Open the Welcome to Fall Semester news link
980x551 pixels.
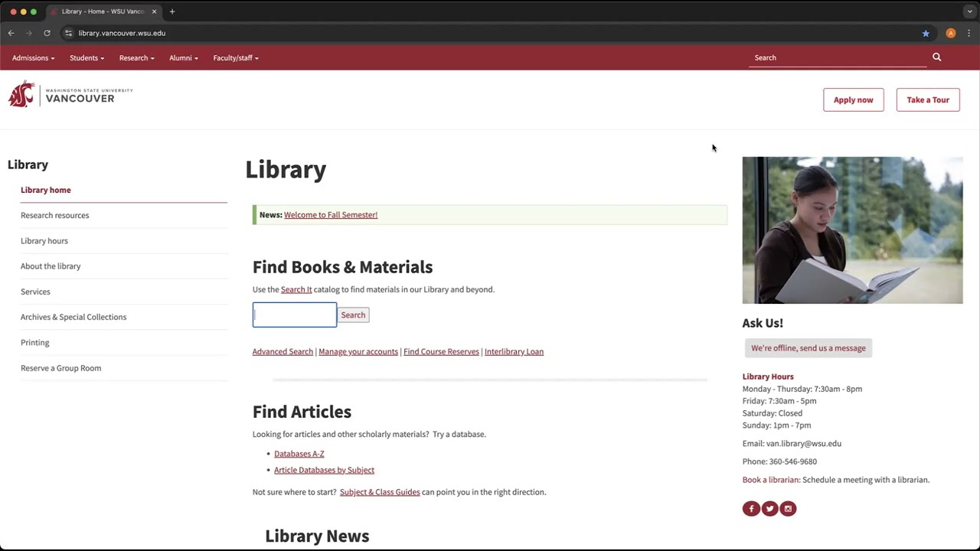pyautogui.click(x=331, y=215)
